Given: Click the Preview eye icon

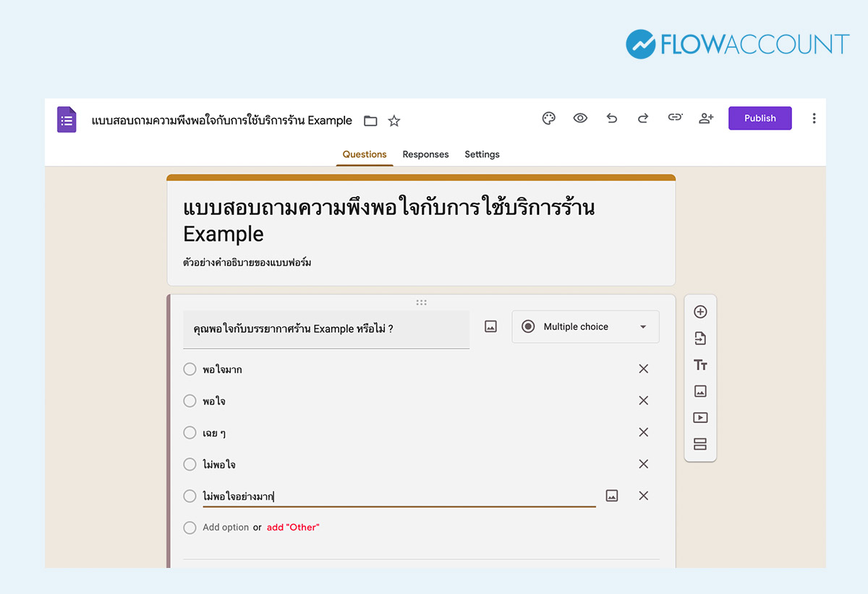Looking at the screenshot, I should [580, 118].
